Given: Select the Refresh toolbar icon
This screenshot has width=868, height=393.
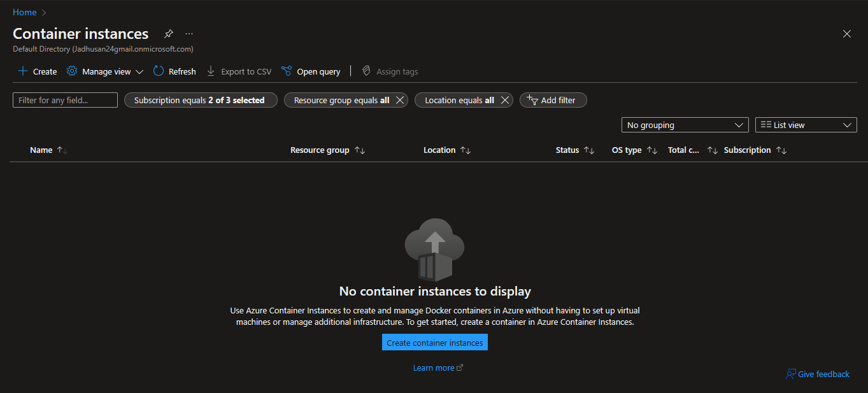Looking at the screenshot, I should pos(157,71).
